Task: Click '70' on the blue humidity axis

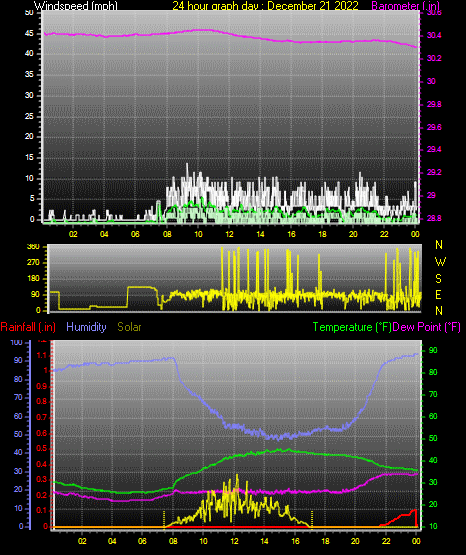Action: tap(18, 397)
